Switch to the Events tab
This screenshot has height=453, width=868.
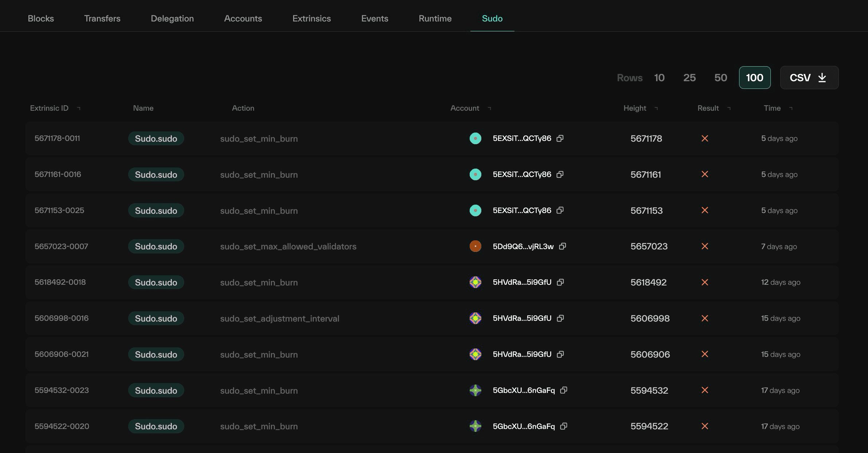pos(375,19)
